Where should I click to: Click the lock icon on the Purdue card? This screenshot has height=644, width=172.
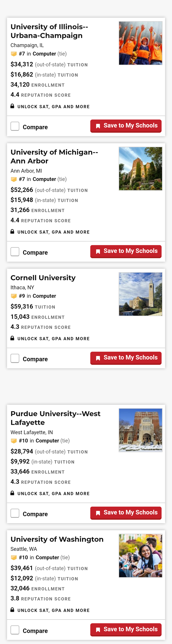(x=12, y=493)
